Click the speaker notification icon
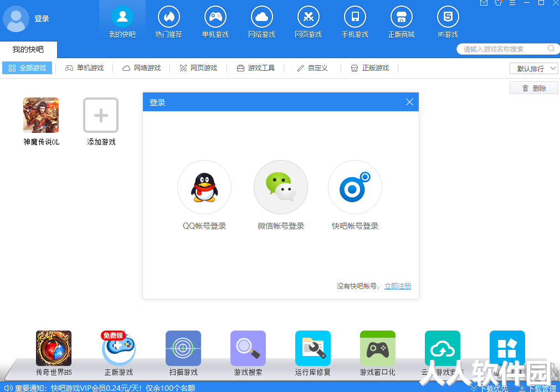Viewport: 560px width, 392px height. (x=8, y=388)
